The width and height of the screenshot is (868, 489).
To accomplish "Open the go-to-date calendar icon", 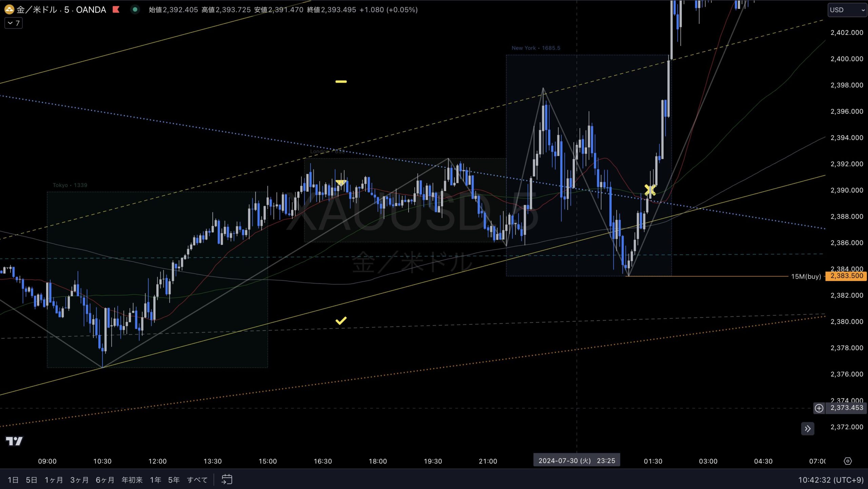I will click(x=227, y=479).
